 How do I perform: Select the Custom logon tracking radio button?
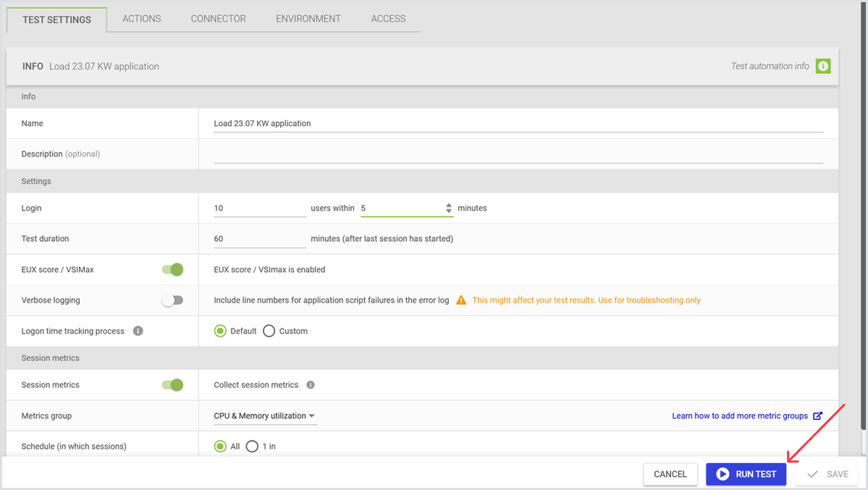[x=269, y=331]
